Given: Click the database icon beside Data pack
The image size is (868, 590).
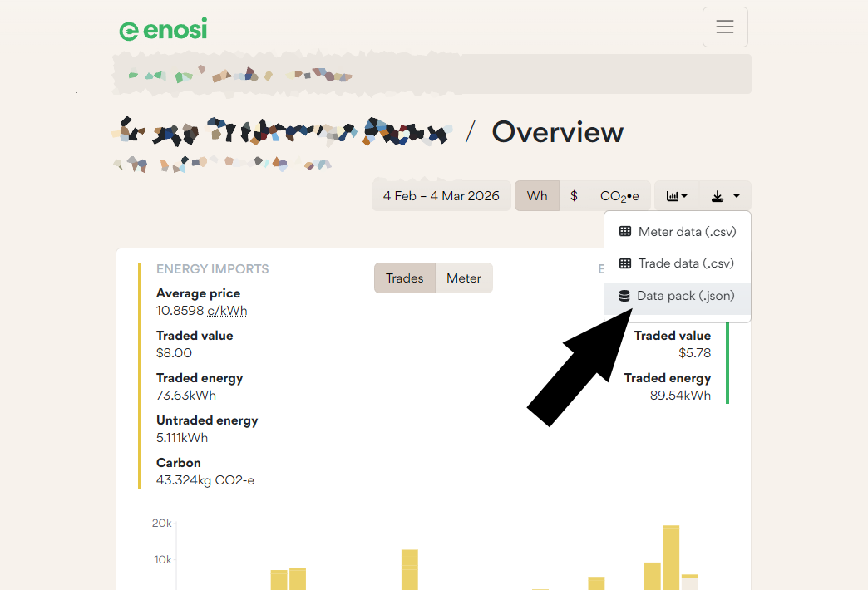Looking at the screenshot, I should (624, 296).
